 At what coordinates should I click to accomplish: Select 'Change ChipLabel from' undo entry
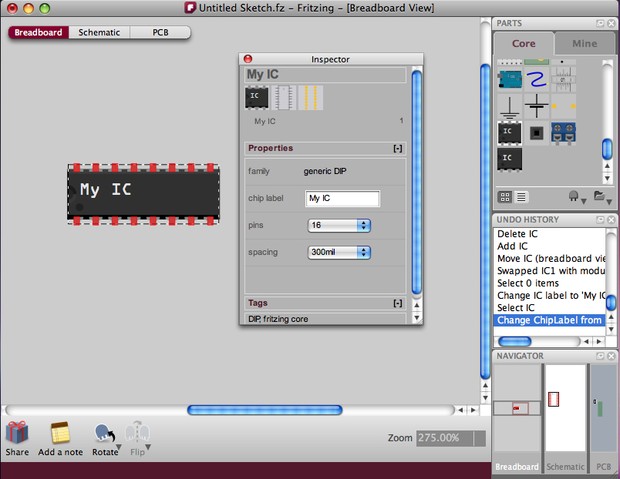pos(549,320)
